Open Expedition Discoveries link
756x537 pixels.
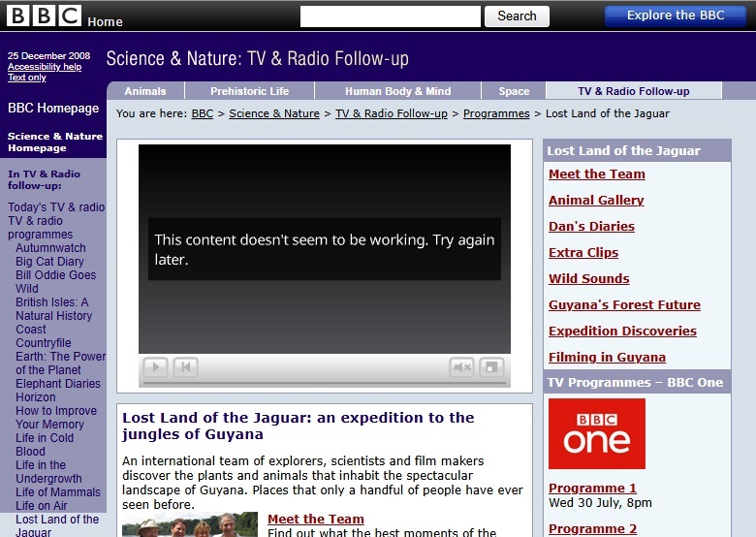point(622,331)
